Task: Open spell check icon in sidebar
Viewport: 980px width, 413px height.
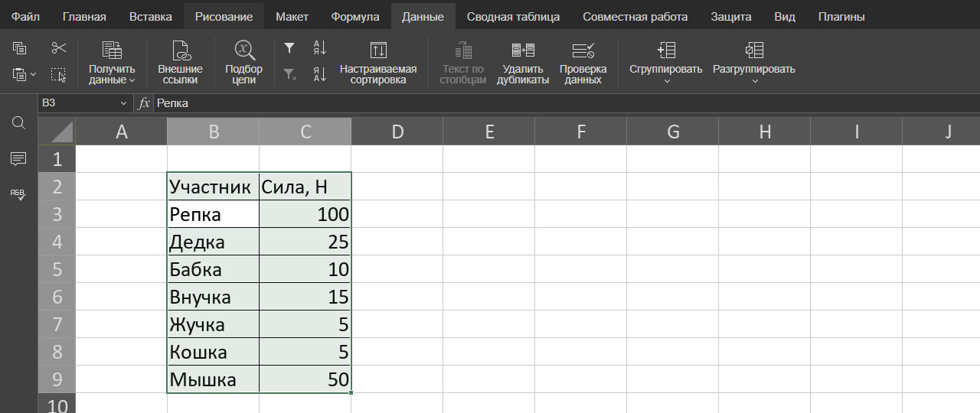Action: click(x=19, y=194)
